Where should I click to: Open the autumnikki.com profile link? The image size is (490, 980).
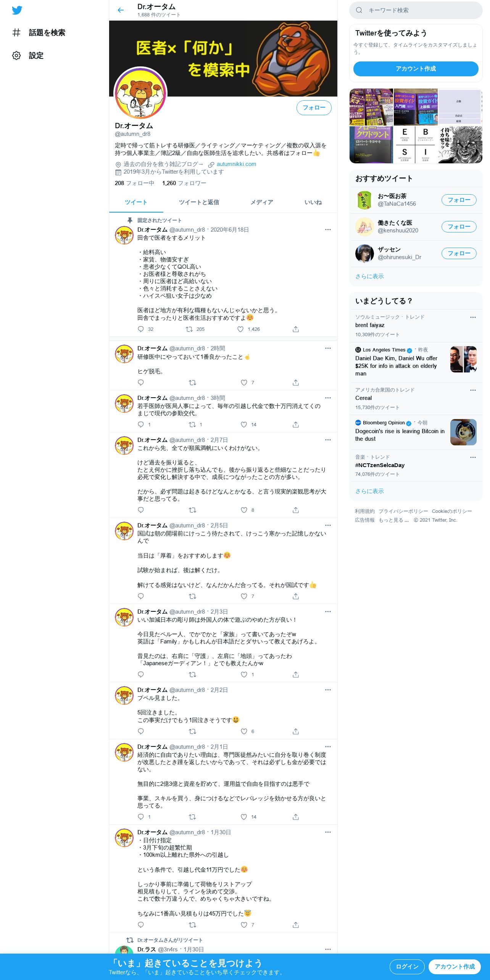[x=236, y=164]
